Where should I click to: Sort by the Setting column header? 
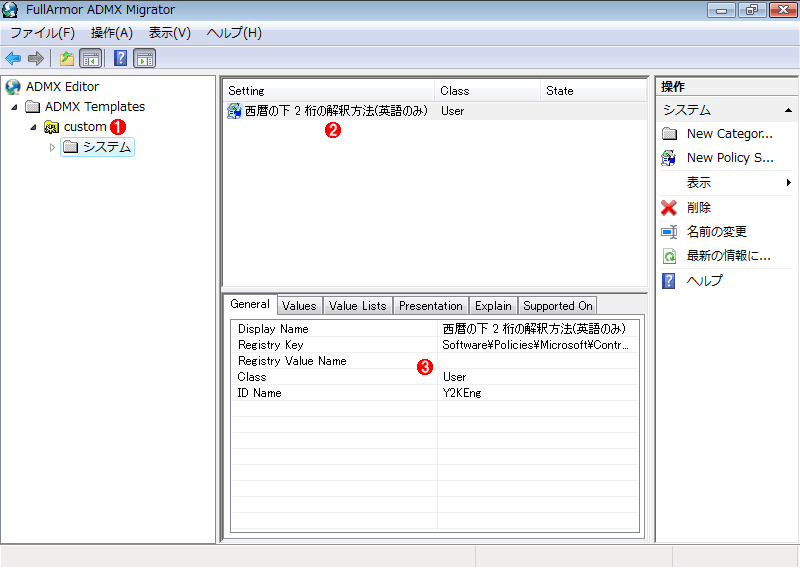pos(329,91)
